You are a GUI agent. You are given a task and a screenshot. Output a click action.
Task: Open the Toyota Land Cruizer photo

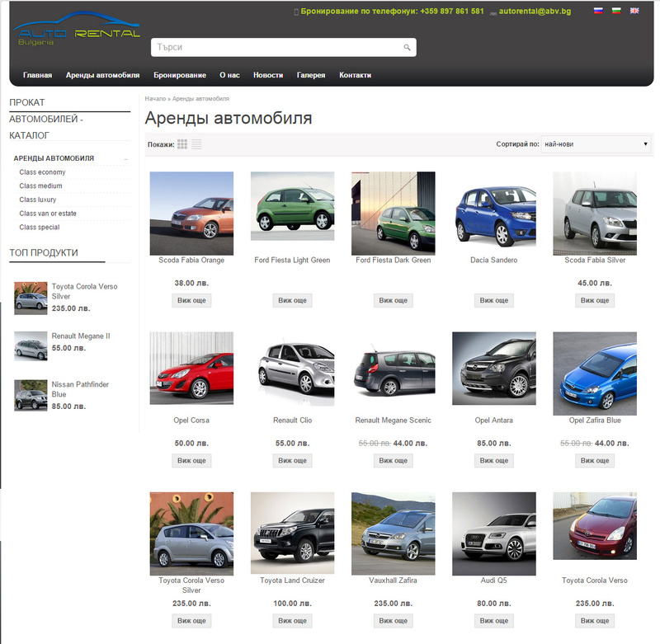293,533
